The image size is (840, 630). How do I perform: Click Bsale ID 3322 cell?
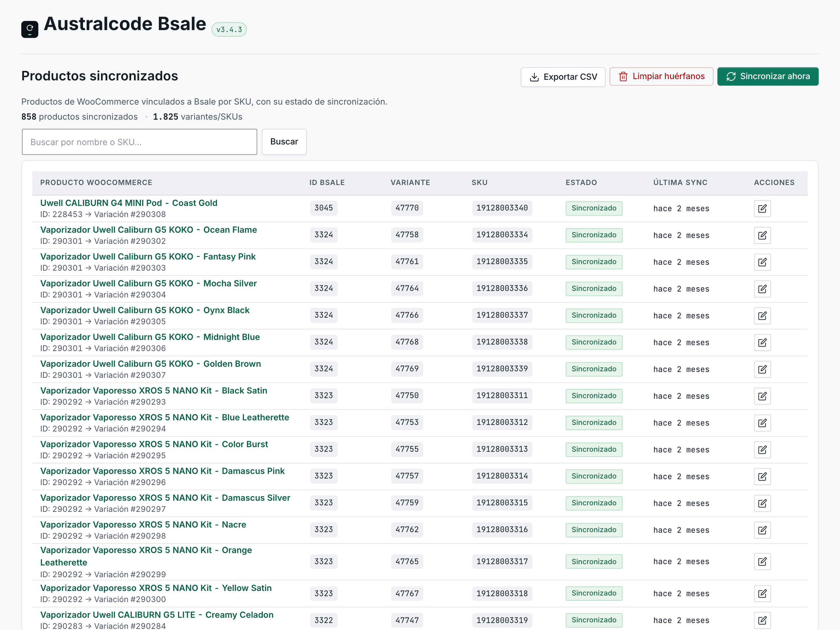coord(324,620)
